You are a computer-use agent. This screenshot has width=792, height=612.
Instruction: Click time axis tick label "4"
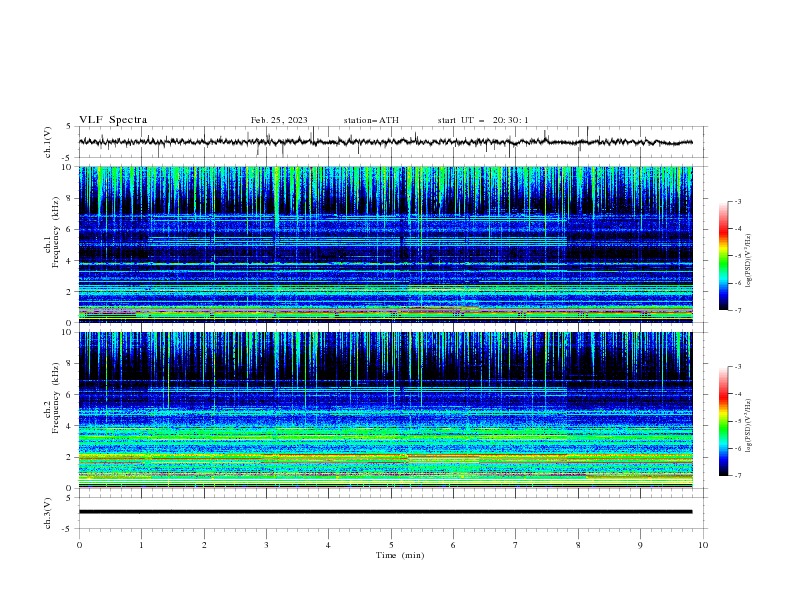pyautogui.click(x=328, y=545)
